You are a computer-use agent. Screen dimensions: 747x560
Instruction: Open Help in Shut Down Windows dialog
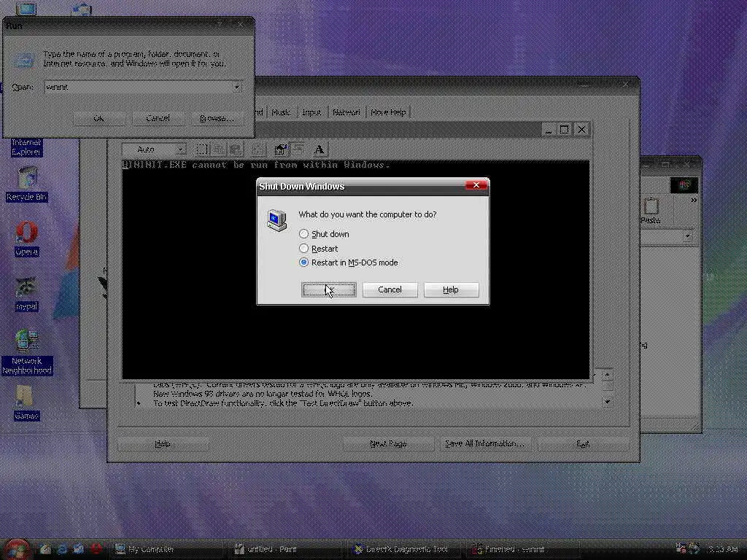coord(451,289)
